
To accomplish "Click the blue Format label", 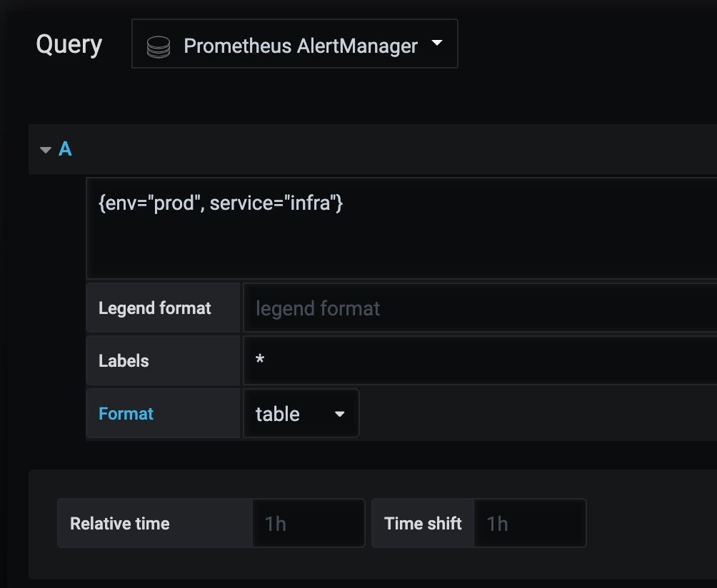I will point(126,413).
